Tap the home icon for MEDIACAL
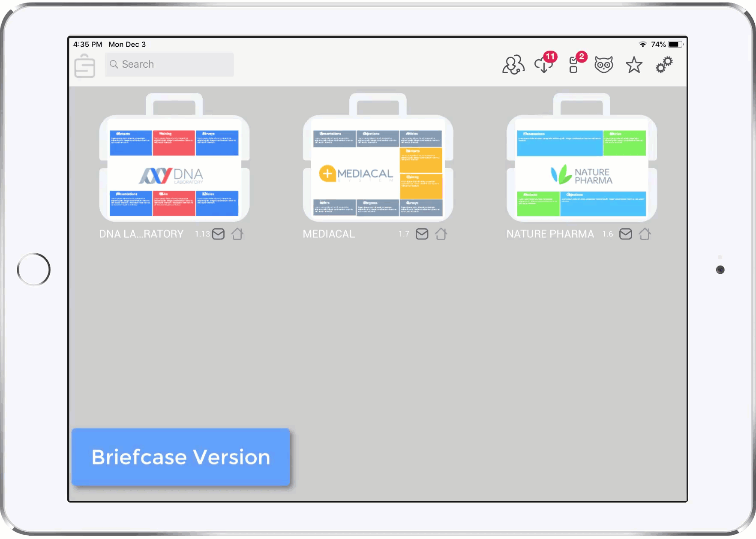This screenshot has width=756, height=539. pos(441,234)
